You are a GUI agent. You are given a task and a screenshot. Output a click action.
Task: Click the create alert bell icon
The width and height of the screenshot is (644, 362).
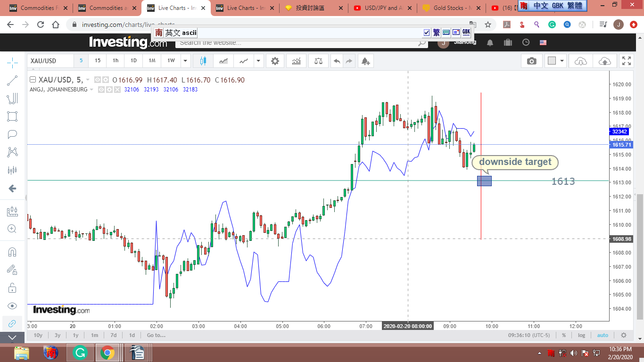(x=365, y=61)
